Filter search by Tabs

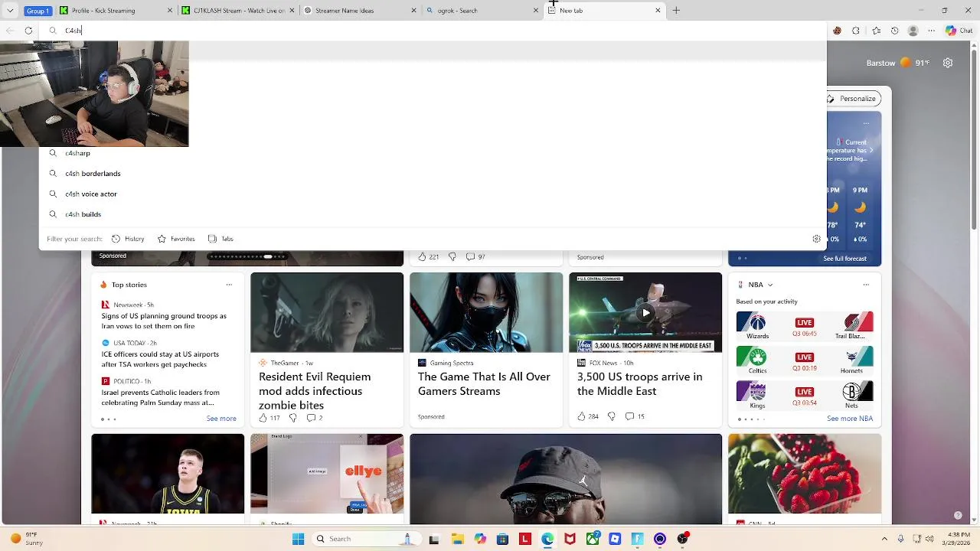click(220, 239)
